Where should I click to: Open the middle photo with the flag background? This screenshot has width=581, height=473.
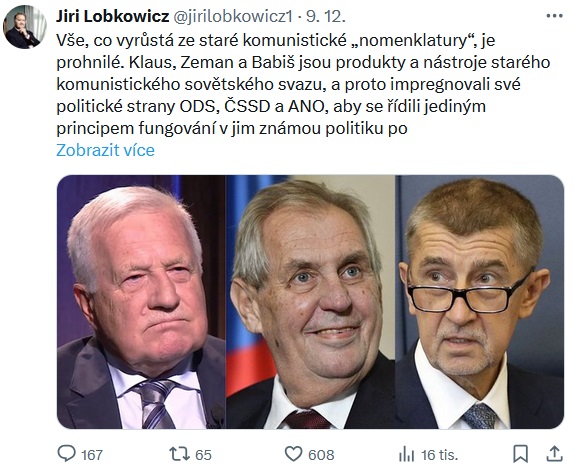click(311, 302)
